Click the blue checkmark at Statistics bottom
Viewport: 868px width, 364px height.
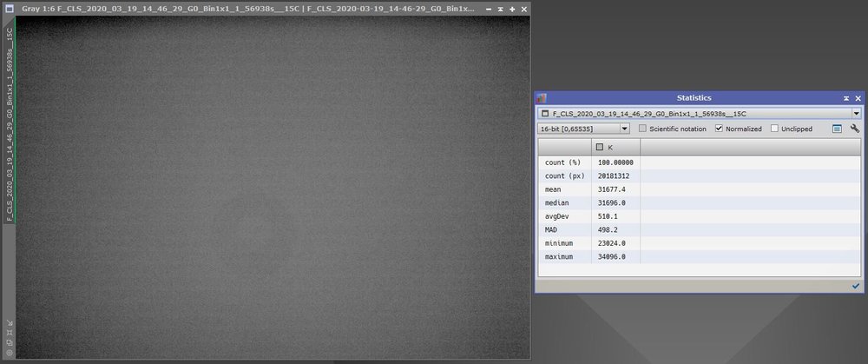856,286
